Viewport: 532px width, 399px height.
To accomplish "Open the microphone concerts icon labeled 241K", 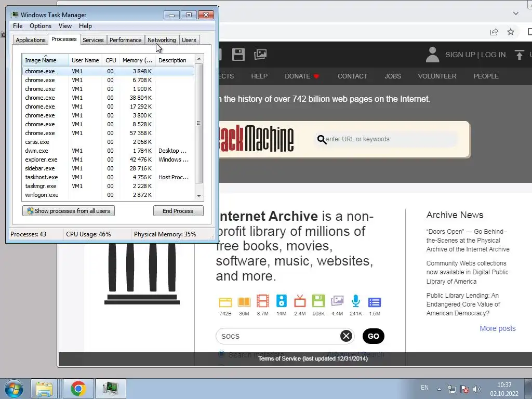I will 355,301.
